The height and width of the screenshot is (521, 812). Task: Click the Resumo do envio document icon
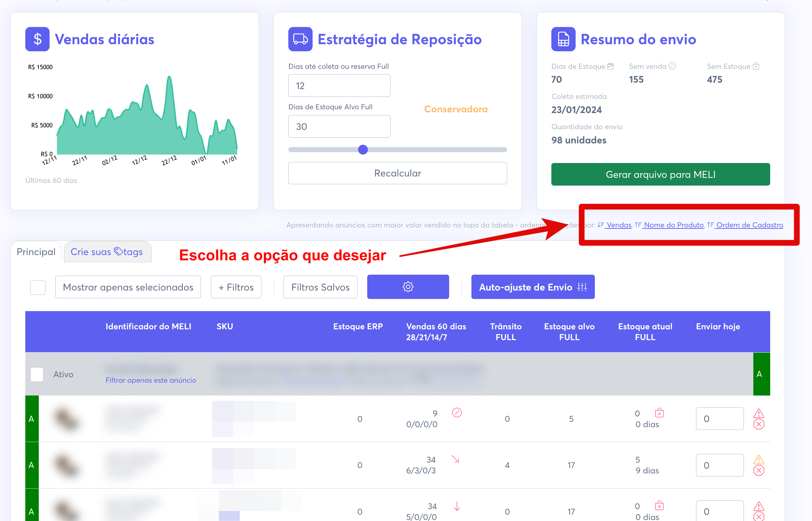coord(563,39)
